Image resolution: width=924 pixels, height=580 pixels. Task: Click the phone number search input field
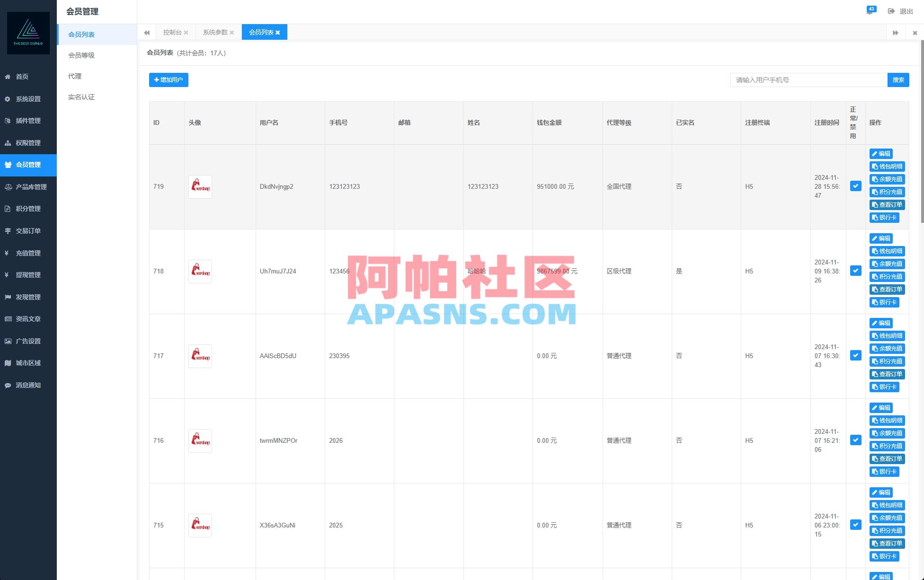(807, 79)
